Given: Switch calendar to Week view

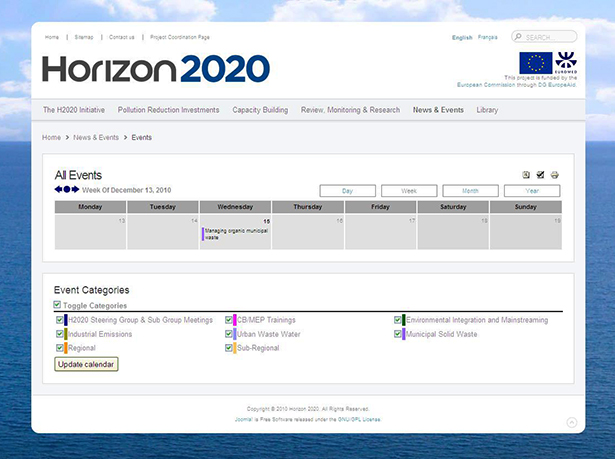Looking at the screenshot, I should point(409,191).
